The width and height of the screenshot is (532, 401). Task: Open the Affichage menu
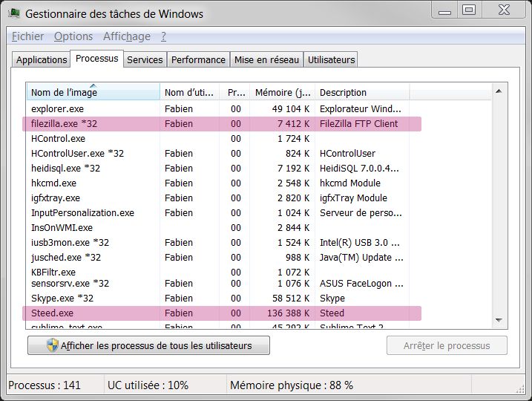point(127,36)
